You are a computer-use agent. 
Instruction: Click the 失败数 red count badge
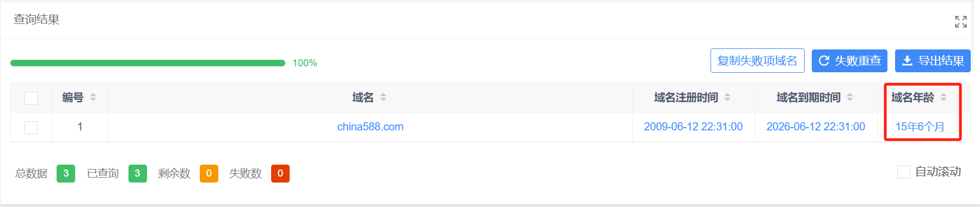click(x=280, y=173)
